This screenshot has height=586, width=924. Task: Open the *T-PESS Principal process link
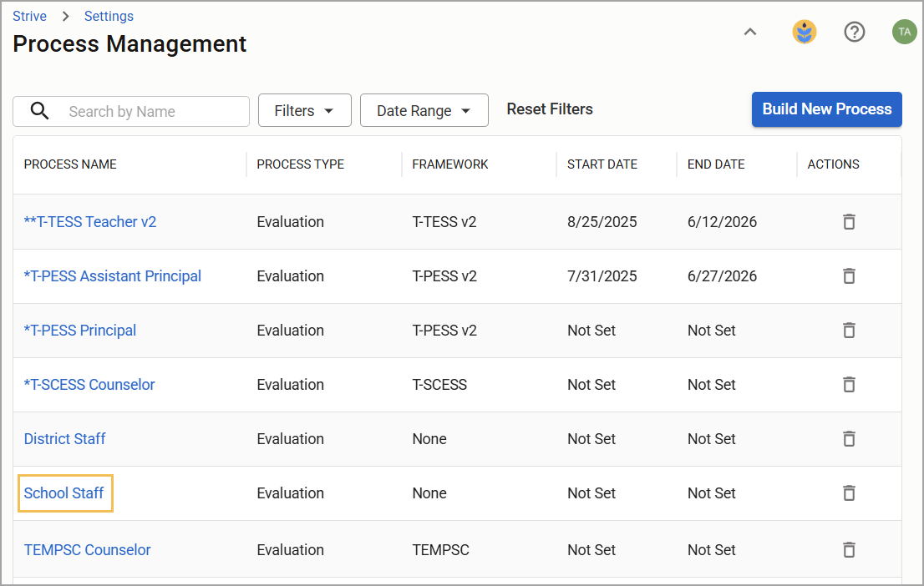coord(80,331)
